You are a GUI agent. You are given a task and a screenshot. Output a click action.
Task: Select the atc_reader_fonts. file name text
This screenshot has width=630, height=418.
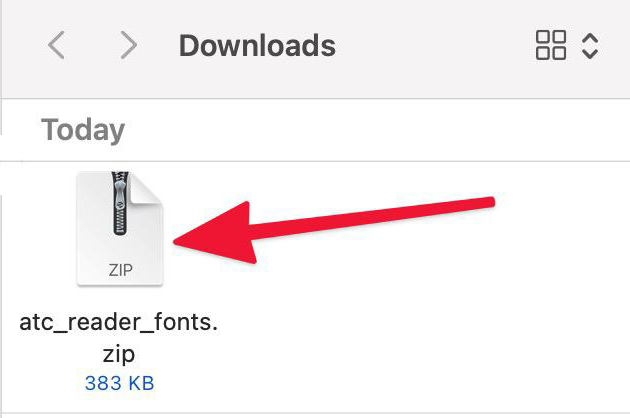pos(120,323)
